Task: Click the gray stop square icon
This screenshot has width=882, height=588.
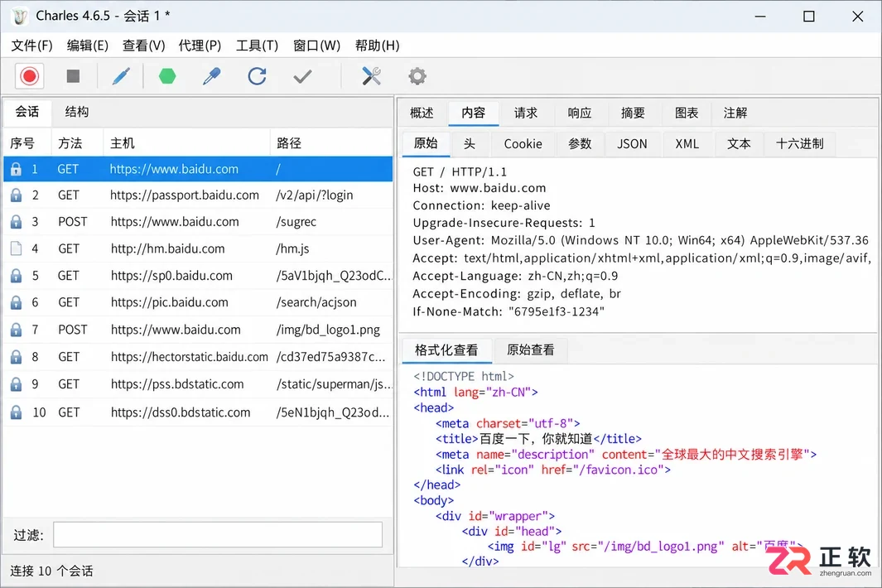Action: coord(73,76)
